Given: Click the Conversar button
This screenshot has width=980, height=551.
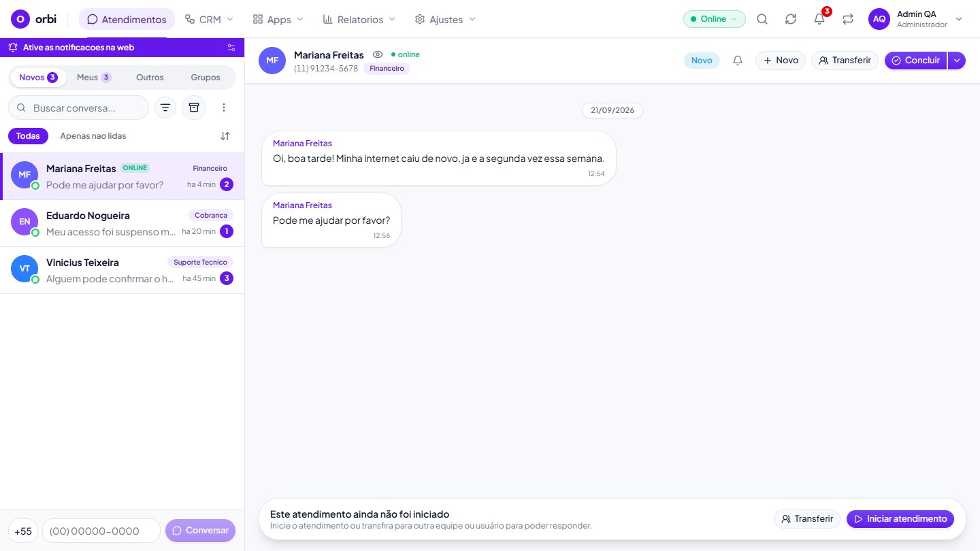Looking at the screenshot, I should pyautogui.click(x=200, y=531).
